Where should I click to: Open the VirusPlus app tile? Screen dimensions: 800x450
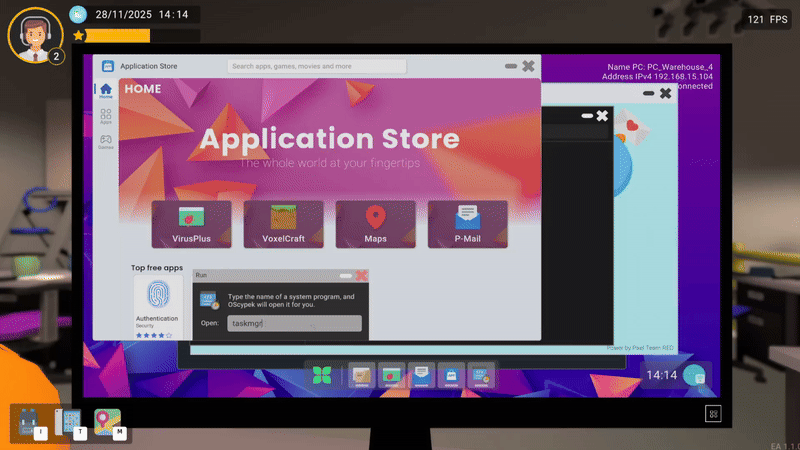(x=191, y=223)
